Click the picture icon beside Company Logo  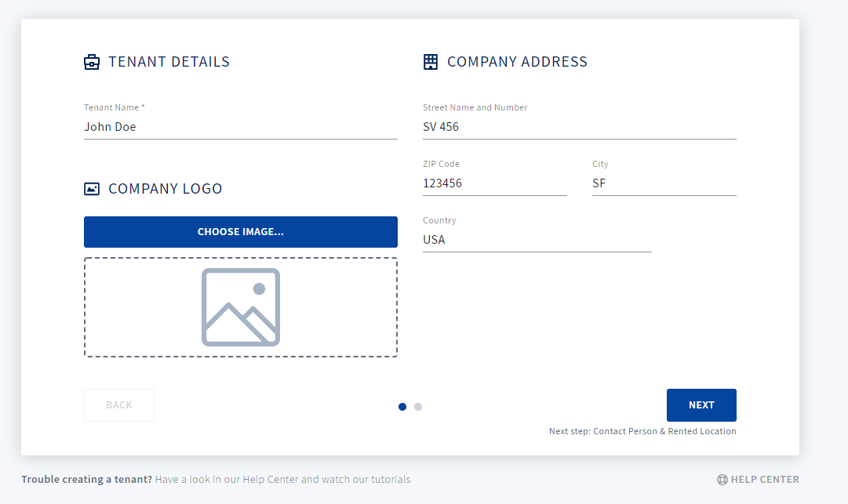pos(92,189)
